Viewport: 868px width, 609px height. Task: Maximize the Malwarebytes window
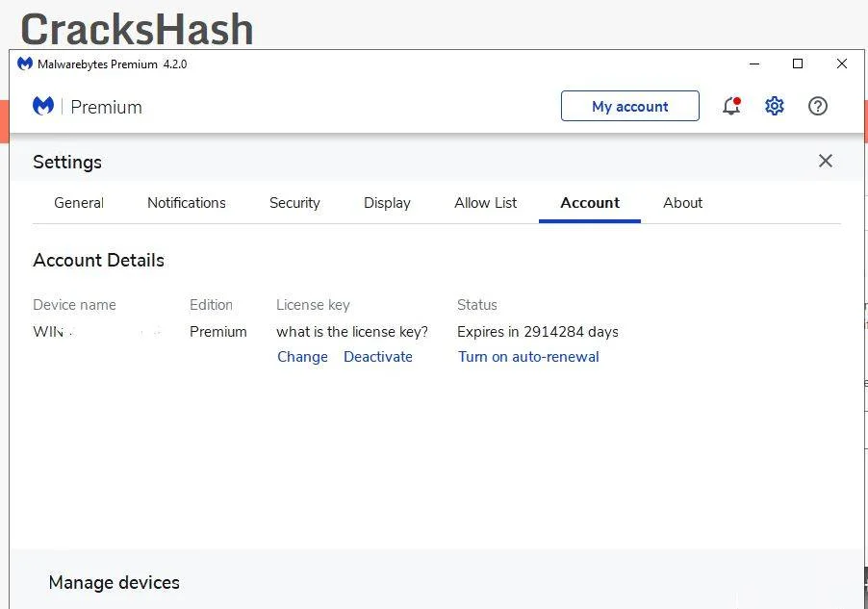coord(798,63)
